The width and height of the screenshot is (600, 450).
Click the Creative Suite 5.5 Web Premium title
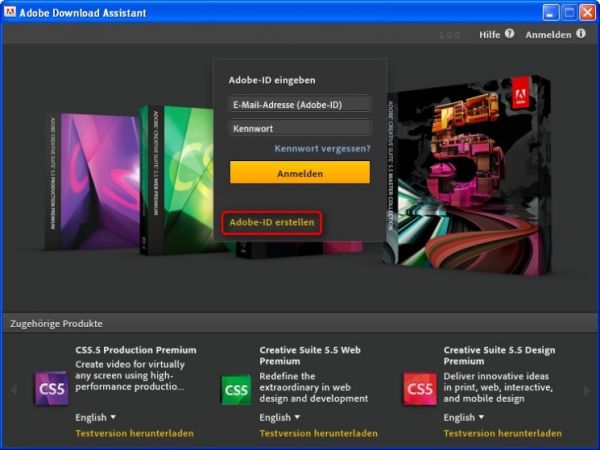click(x=310, y=355)
